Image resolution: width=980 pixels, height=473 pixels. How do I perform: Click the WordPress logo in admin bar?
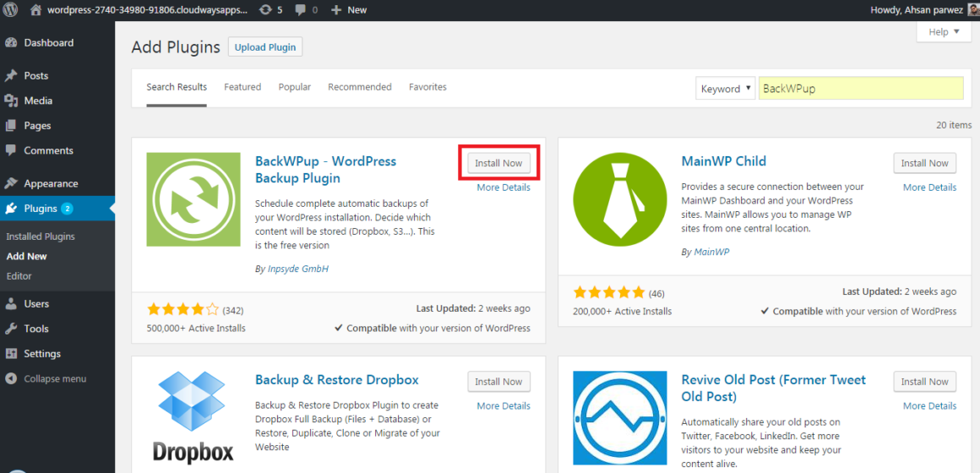tap(11, 10)
